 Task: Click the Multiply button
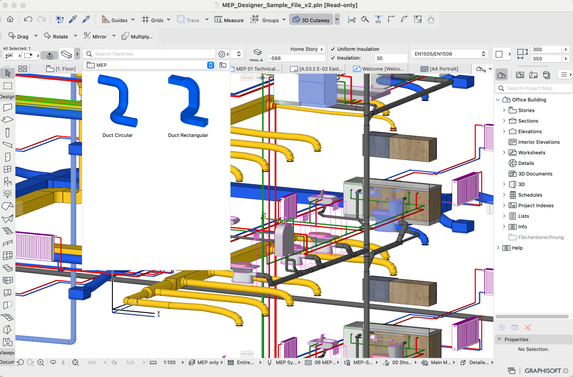click(x=137, y=36)
